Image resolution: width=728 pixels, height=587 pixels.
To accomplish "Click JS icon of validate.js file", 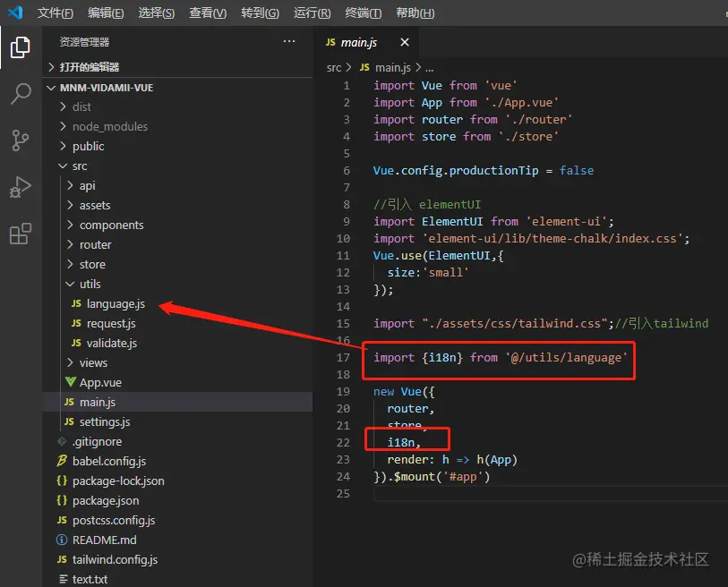I will click(77, 343).
